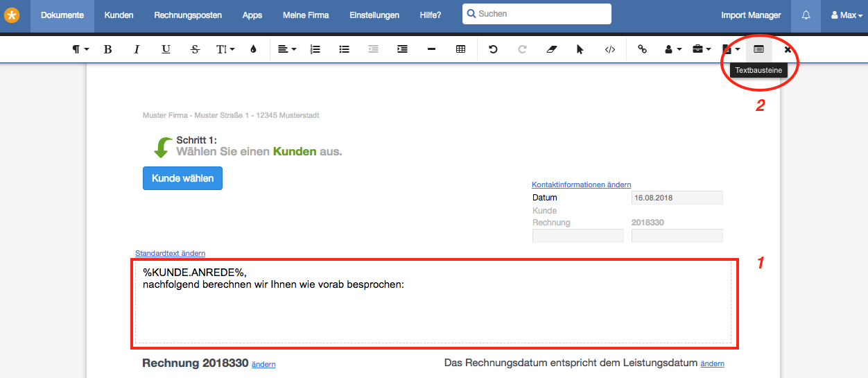
Task: Pick text color with droplet icon
Action: tap(253, 49)
